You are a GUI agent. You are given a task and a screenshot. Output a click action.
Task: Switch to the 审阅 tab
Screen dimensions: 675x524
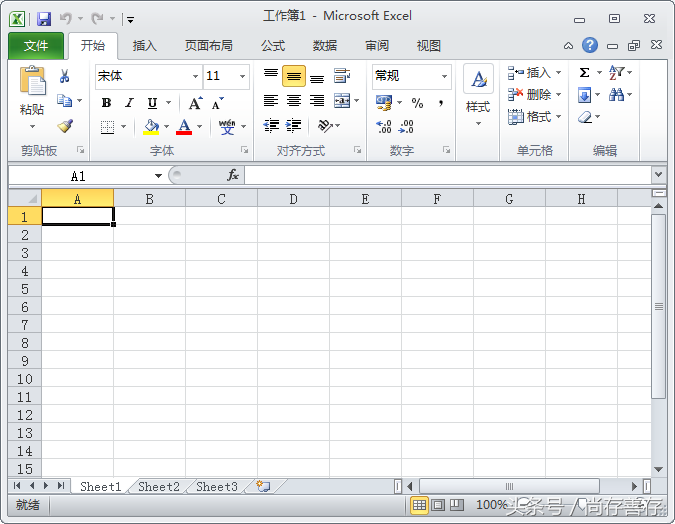(377, 46)
